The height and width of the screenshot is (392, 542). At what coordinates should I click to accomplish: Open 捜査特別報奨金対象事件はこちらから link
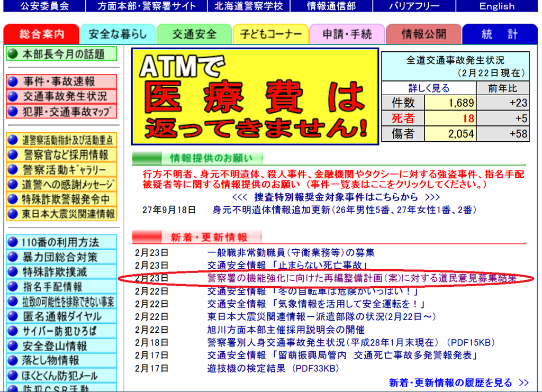click(x=336, y=197)
